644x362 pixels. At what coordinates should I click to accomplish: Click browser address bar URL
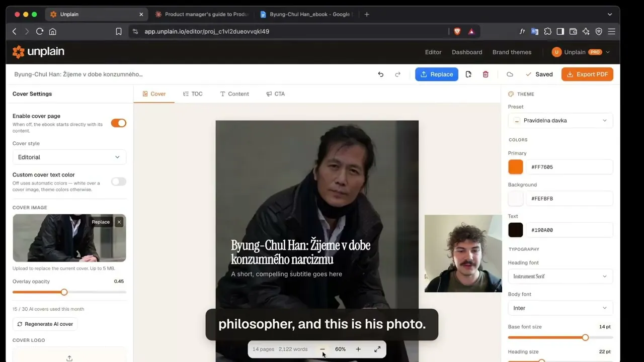coord(207,31)
